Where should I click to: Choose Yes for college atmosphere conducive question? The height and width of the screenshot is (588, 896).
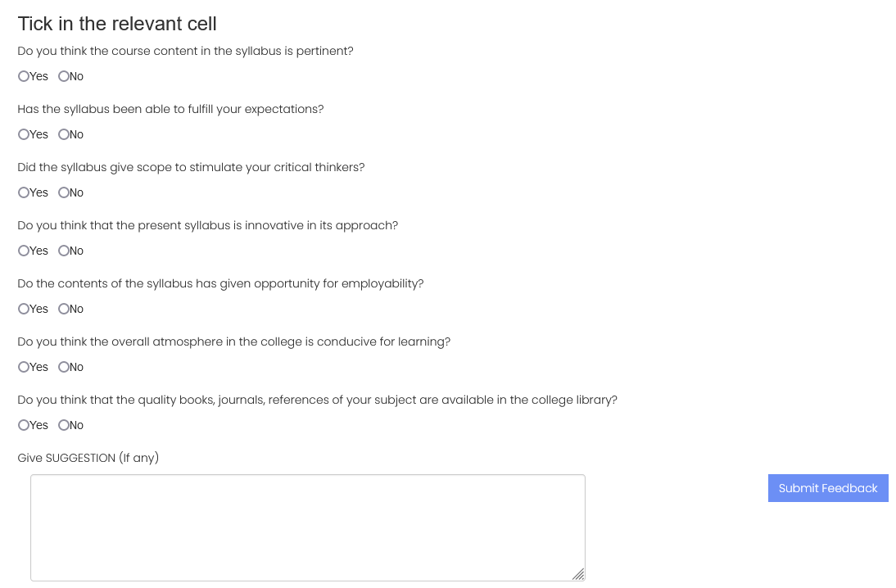tap(24, 367)
